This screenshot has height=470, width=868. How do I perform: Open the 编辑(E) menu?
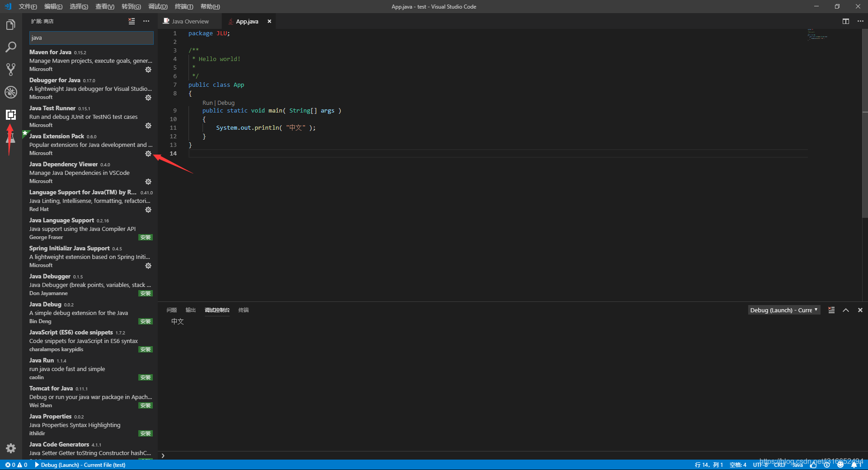point(53,6)
